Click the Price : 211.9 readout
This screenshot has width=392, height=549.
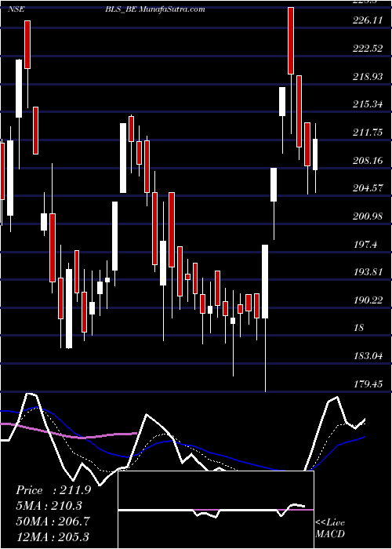[53, 490]
